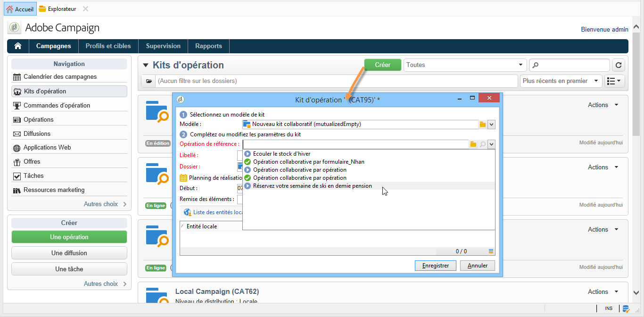Click the Une opération button
644x317 pixels.
coord(69,237)
